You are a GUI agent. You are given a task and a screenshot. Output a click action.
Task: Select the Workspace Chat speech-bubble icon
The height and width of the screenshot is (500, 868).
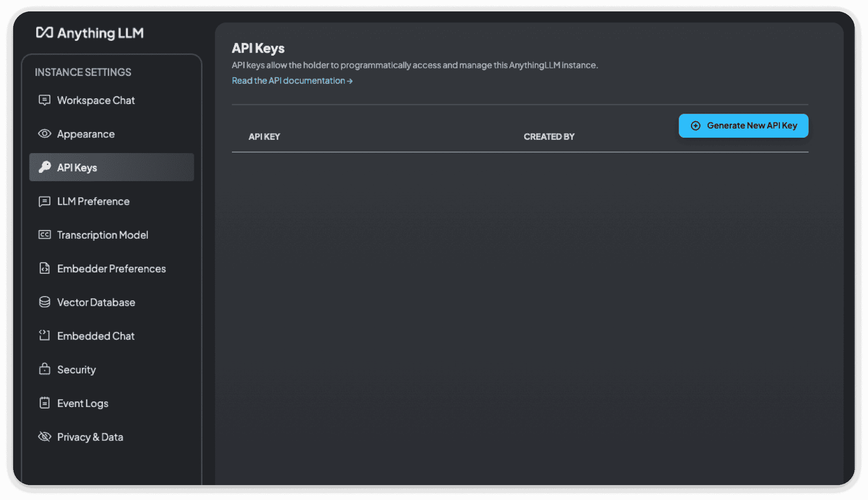44,100
